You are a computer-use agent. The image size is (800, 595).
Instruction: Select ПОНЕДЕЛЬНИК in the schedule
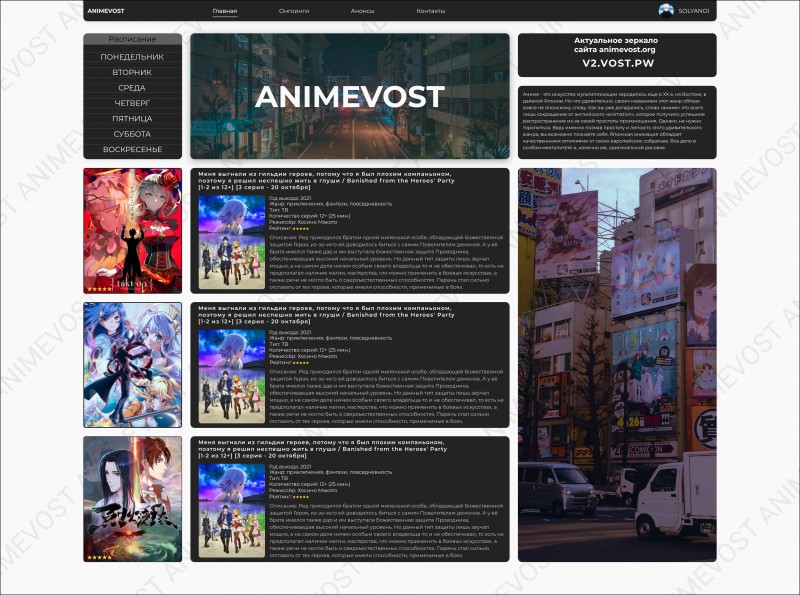click(132, 57)
